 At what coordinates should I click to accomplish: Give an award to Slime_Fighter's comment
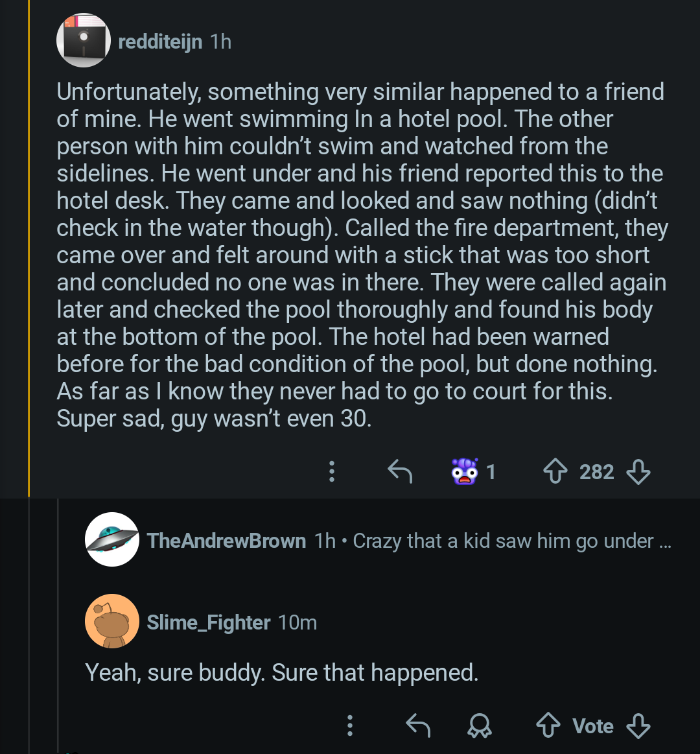pyautogui.click(x=480, y=725)
